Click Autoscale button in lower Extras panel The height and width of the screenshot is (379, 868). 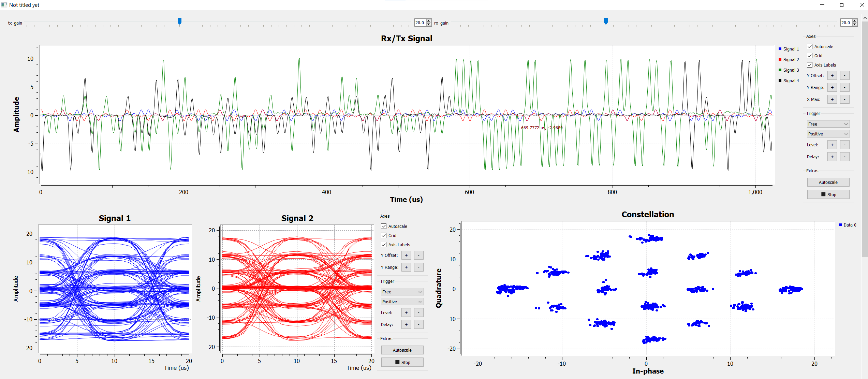click(x=402, y=350)
